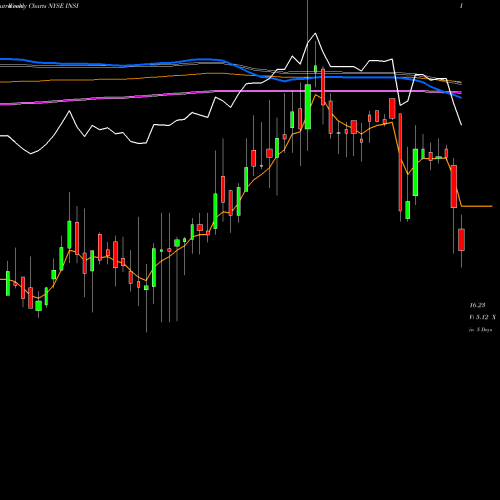This screenshot has height=500, width=500.
Task: Click the '3.12' value text
Action: pos(482,317)
